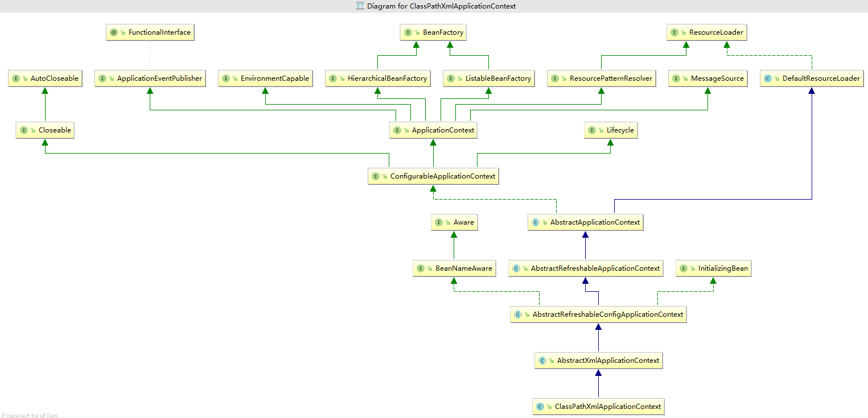Click the ClassPathXmlApplicationContext class icon
Screen dimensions: 868x418
coord(540,407)
